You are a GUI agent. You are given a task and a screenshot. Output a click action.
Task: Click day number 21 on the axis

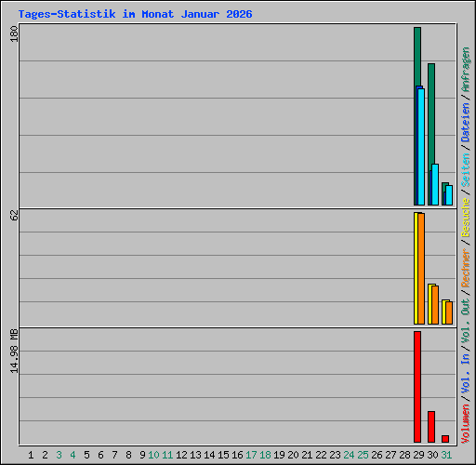tap(307, 455)
